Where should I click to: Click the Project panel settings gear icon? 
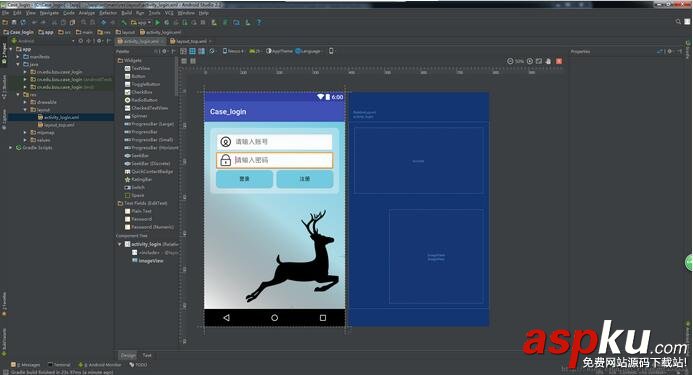pyautogui.click(x=99, y=41)
